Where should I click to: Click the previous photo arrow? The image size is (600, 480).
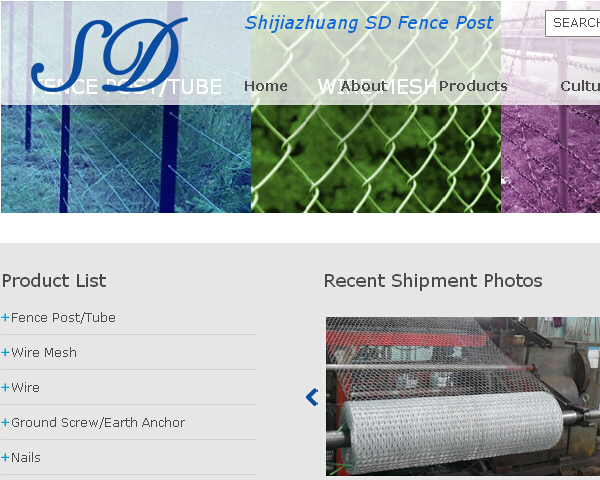[312, 397]
